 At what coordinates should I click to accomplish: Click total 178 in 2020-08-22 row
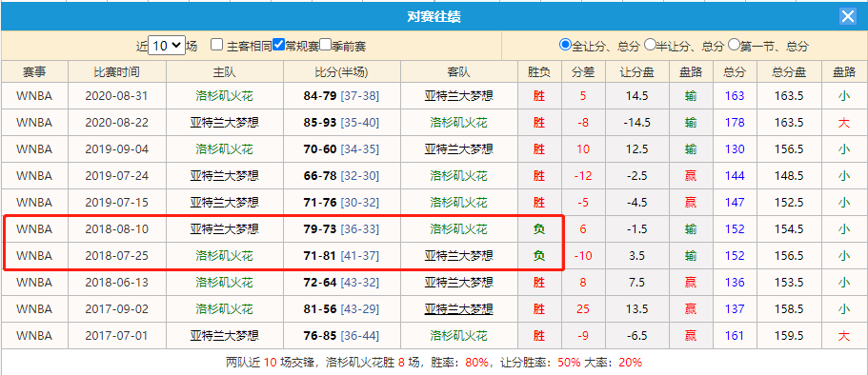coord(735,123)
